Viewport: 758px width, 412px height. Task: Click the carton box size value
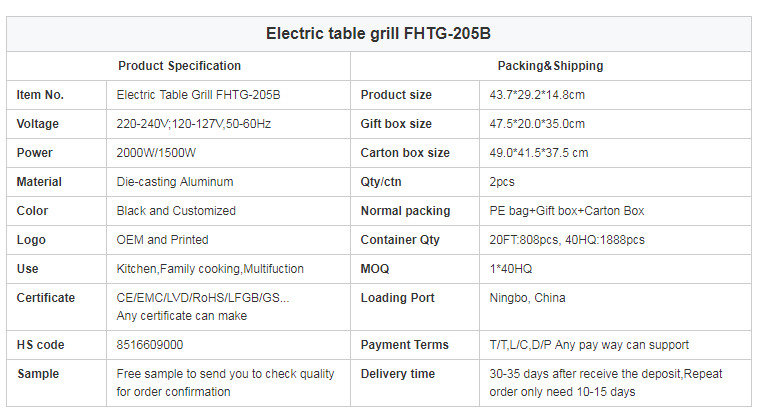(x=539, y=153)
